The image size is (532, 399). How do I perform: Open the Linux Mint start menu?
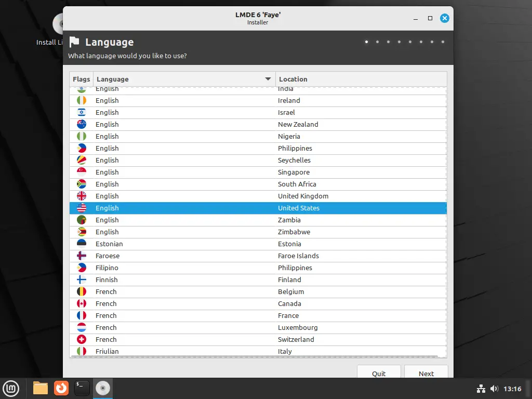[11, 388]
